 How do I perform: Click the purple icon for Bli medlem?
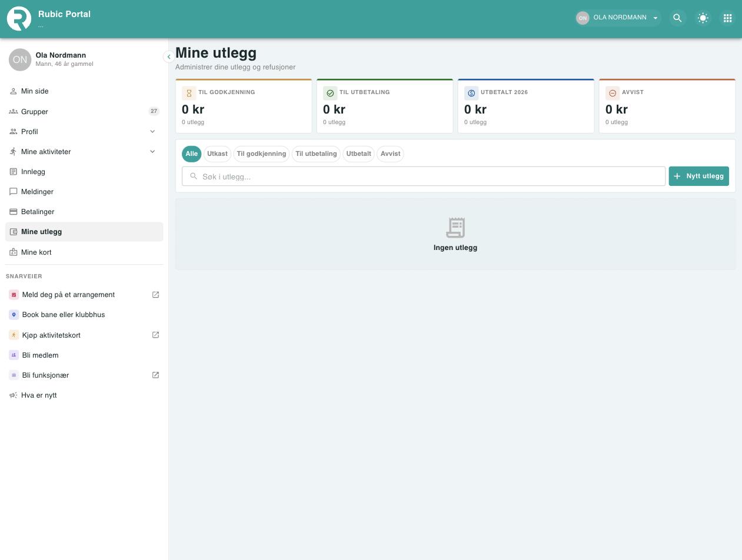click(x=14, y=355)
